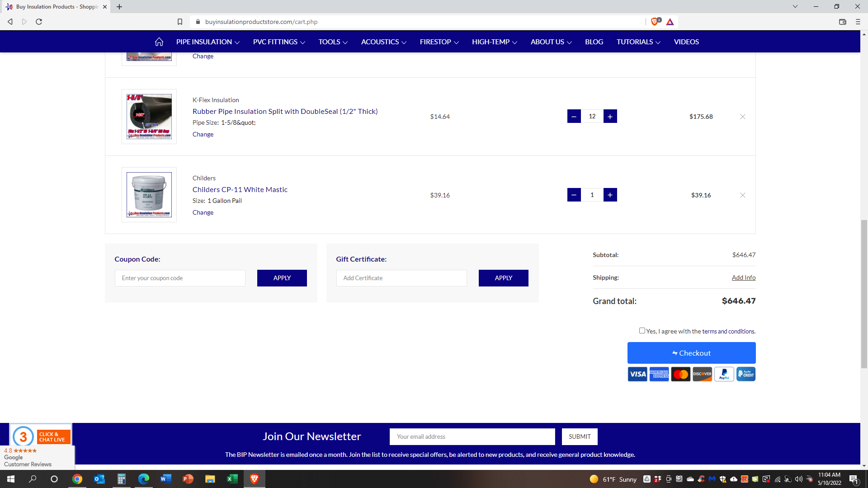Click the Brave Shields icon in address bar
Image resolution: width=868 pixels, height=488 pixels.
click(x=655, y=22)
